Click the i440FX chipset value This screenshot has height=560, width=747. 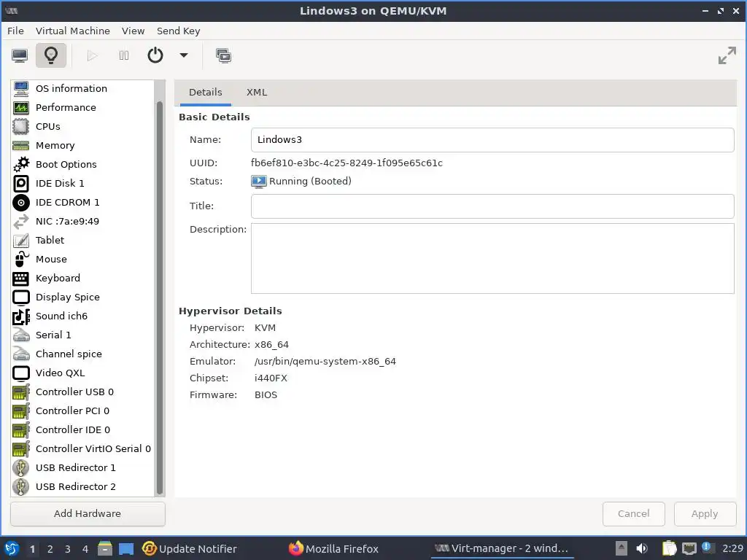(271, 378)
